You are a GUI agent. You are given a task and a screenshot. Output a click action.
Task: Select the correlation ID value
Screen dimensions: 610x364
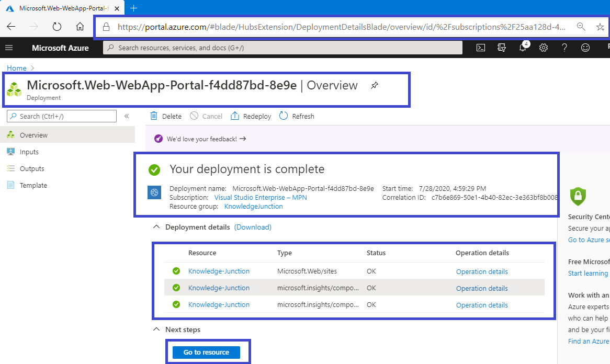[x=494, y=198]
